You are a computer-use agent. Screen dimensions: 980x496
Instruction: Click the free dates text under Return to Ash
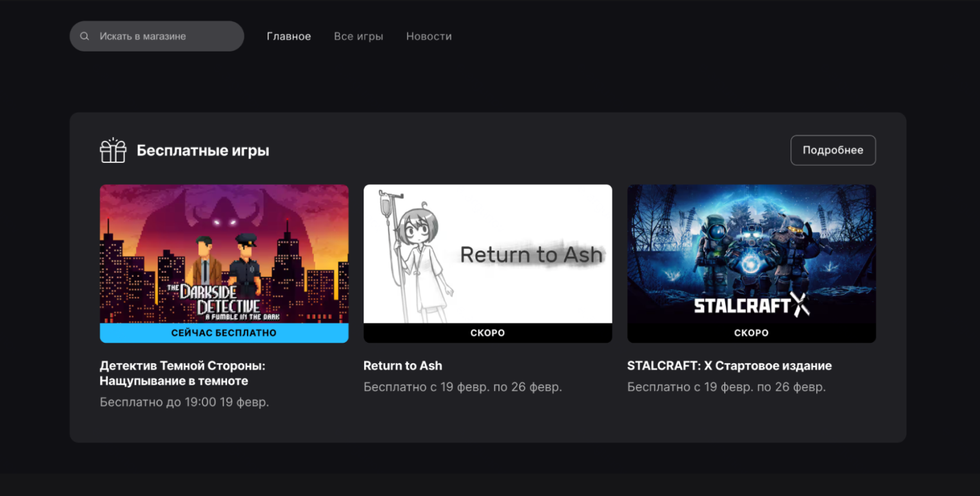point(463,387)
